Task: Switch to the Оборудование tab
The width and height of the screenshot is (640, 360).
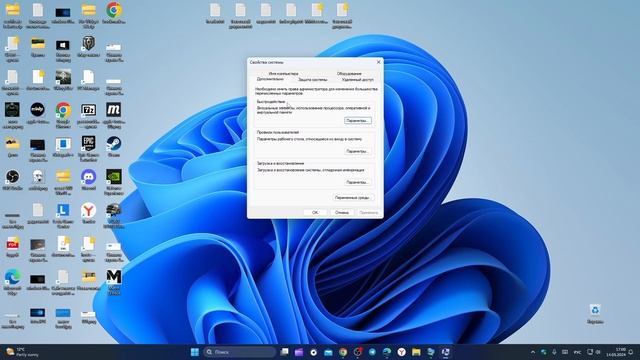Action: [x=349, y=73]
